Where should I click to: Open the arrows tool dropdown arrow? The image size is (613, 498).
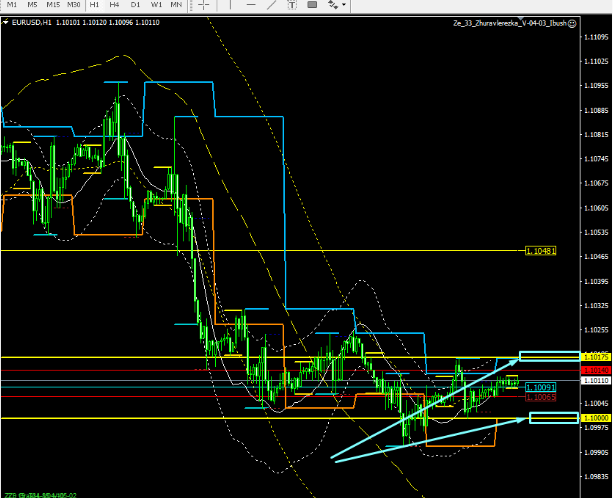[344, 5]
